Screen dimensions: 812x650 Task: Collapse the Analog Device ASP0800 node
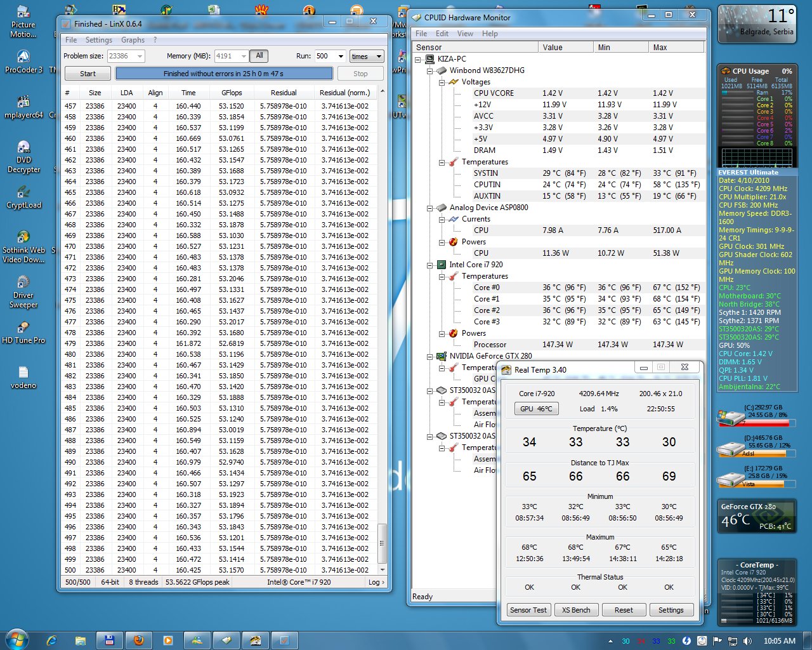click(430, 208)
